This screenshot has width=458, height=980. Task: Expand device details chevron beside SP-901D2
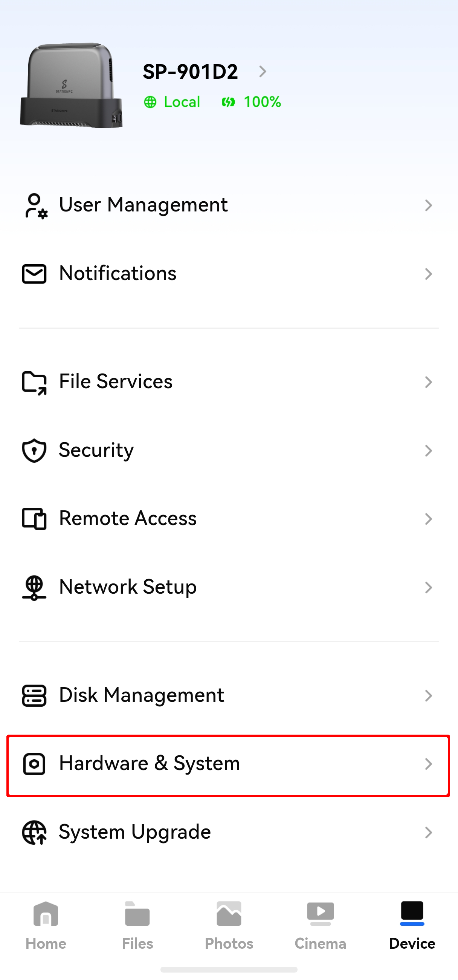(262, 72)
